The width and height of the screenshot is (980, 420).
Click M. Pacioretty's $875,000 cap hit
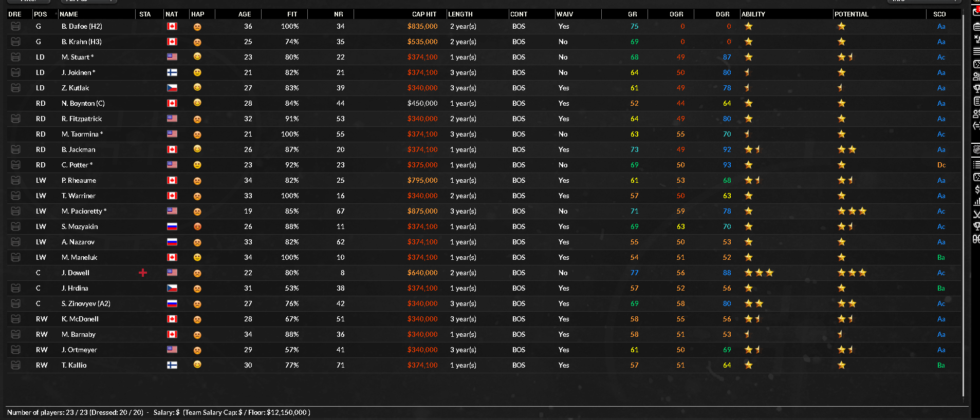pyautogui.click(x=422, y=211)
